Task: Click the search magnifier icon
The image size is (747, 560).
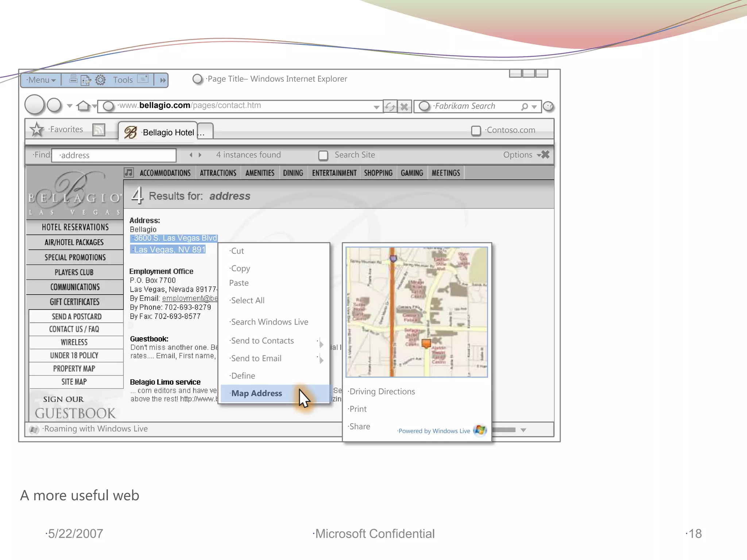Action: (x=524, y=106)
